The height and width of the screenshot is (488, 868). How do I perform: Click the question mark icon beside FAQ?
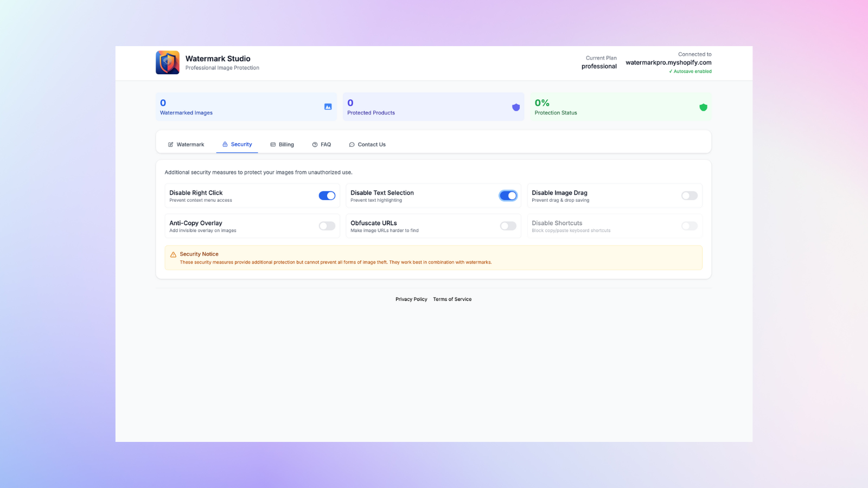pos(315,145)
